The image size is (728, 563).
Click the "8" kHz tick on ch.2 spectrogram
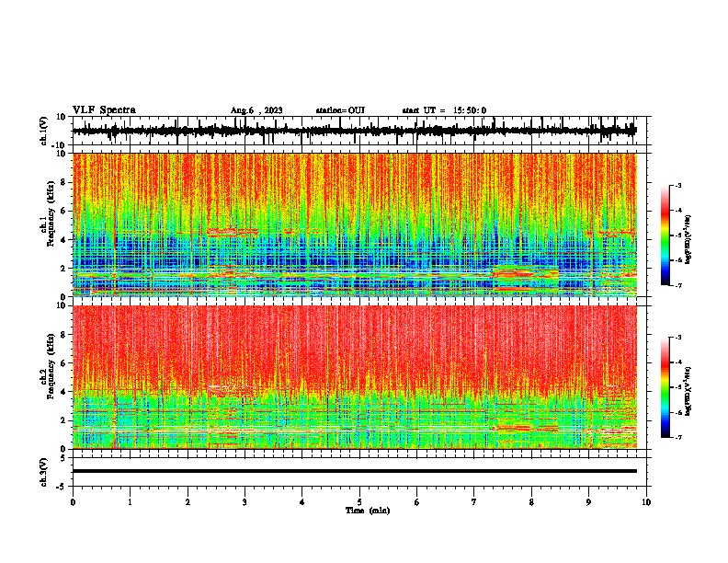63,335
